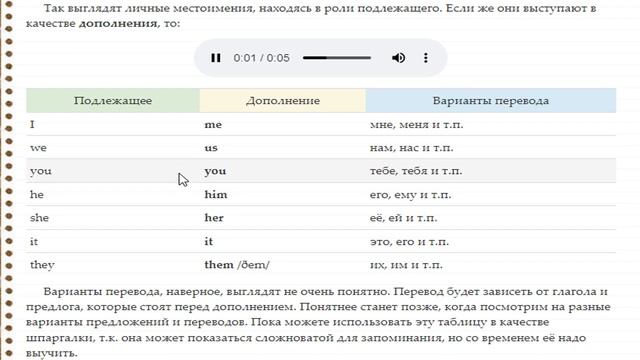Click the translation 'тебе, тебя и т.п.'
This screenshot has width=640, height=360.
(x=416, y=171)
